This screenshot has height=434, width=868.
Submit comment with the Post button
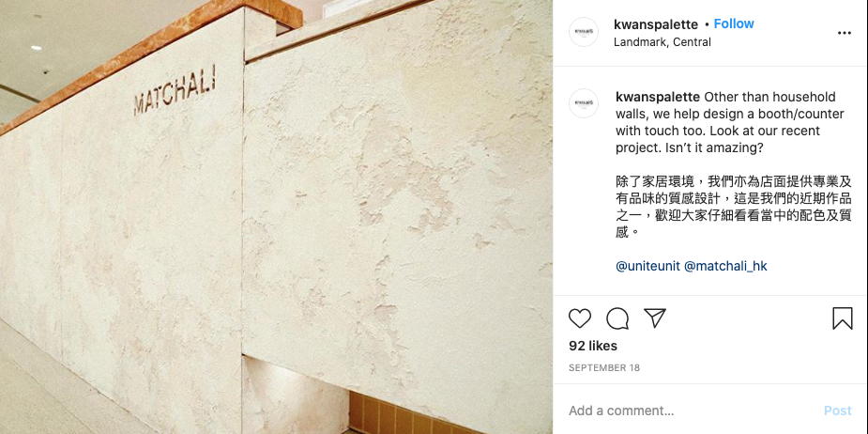click(838, 411)
